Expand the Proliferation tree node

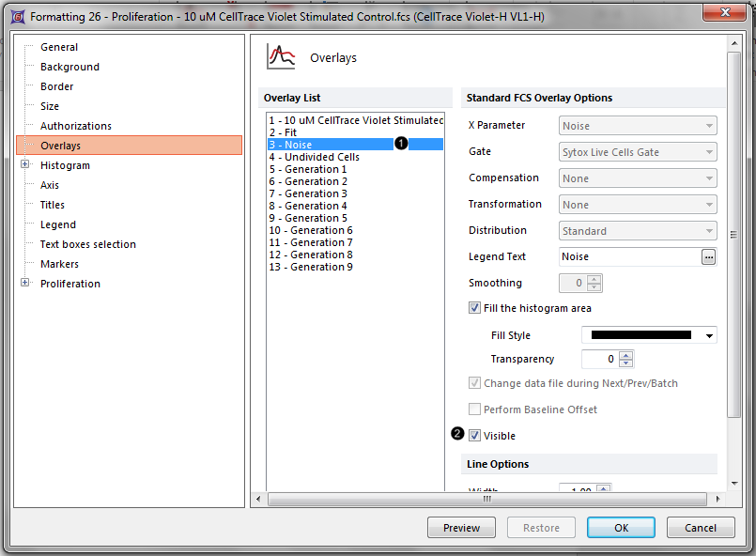[25, 284]
